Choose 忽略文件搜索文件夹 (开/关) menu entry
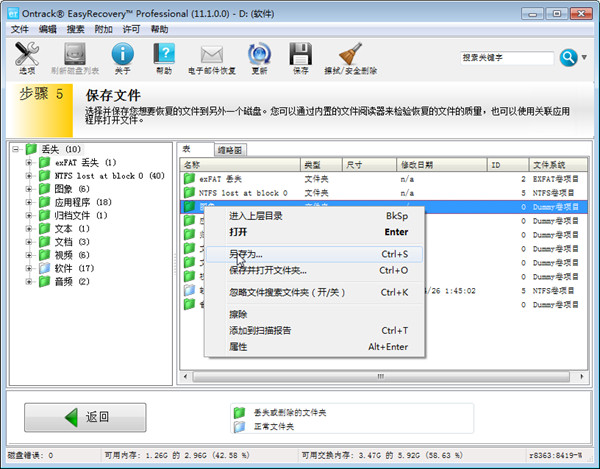The image size is (600, 469). [x=314, y=292]
